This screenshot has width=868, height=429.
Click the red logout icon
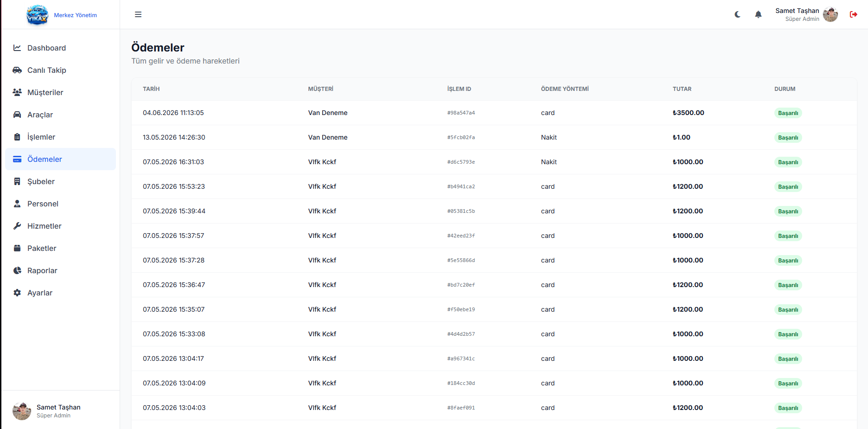click(x=853, y=14)
